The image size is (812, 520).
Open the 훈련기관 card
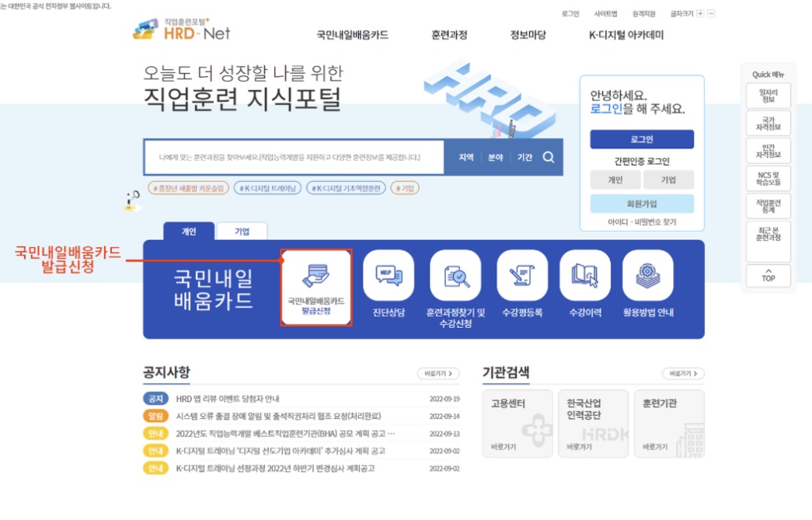[669, 424]
